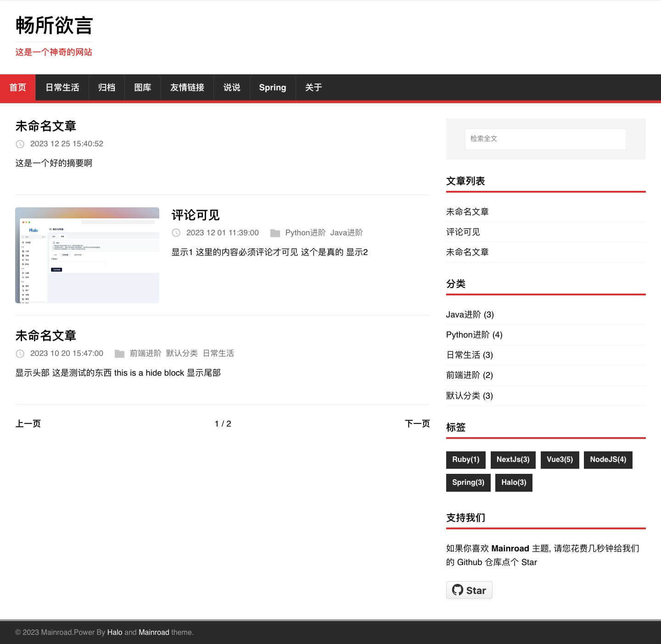Select the NodeJS(4) tag
Image resolution: width=661 pixels, height=644 pixels.
[608, 460]
